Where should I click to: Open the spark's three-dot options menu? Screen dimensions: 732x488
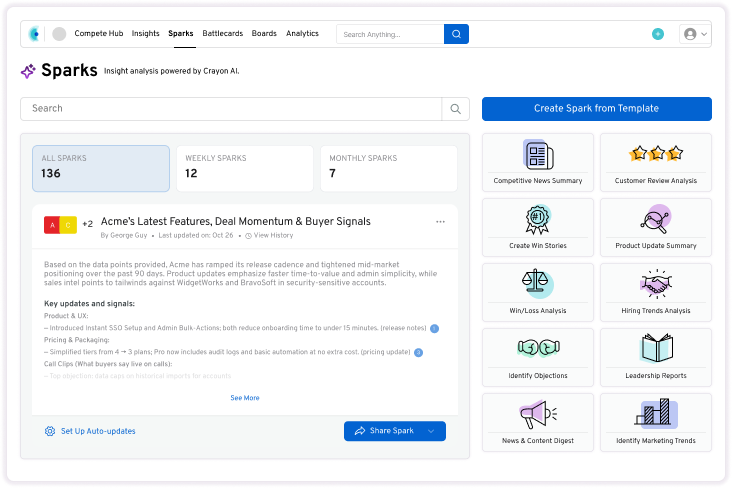440,222
